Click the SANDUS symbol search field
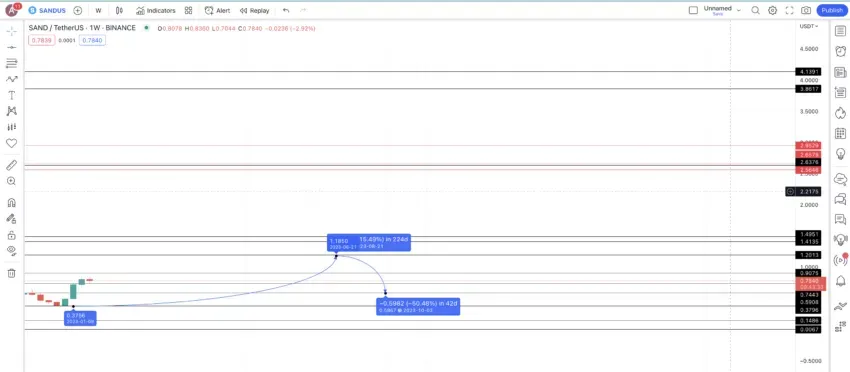Screen dimensions: 850x372 pyautogui.click(x=48, y=10)
